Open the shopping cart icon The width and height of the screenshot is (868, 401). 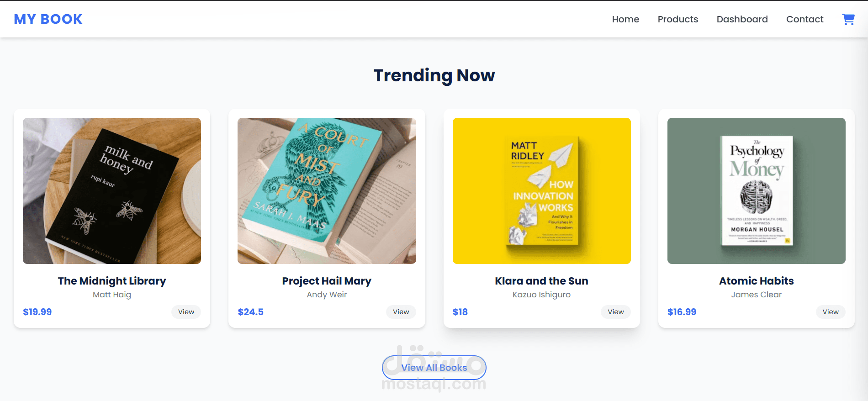(848, 19)
